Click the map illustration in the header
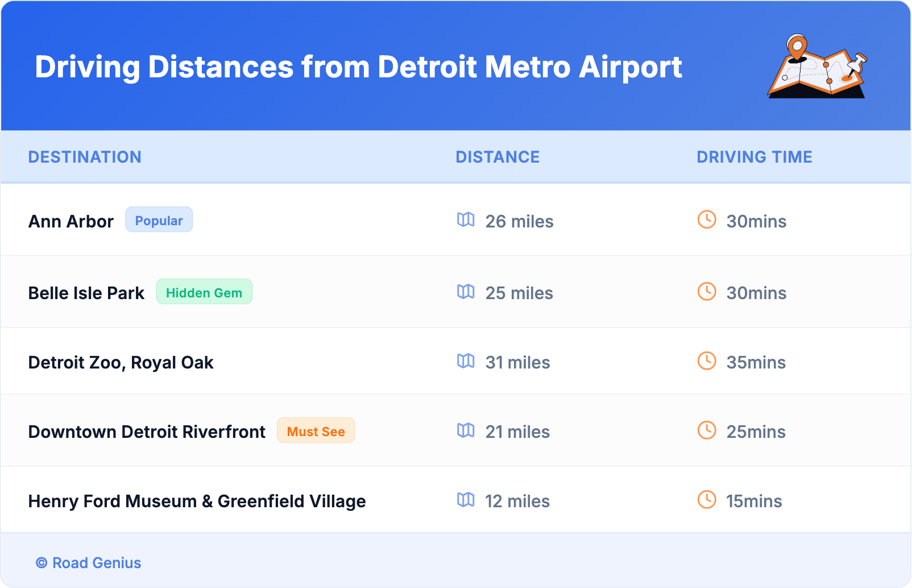912x588 pixels. point(817,67)
